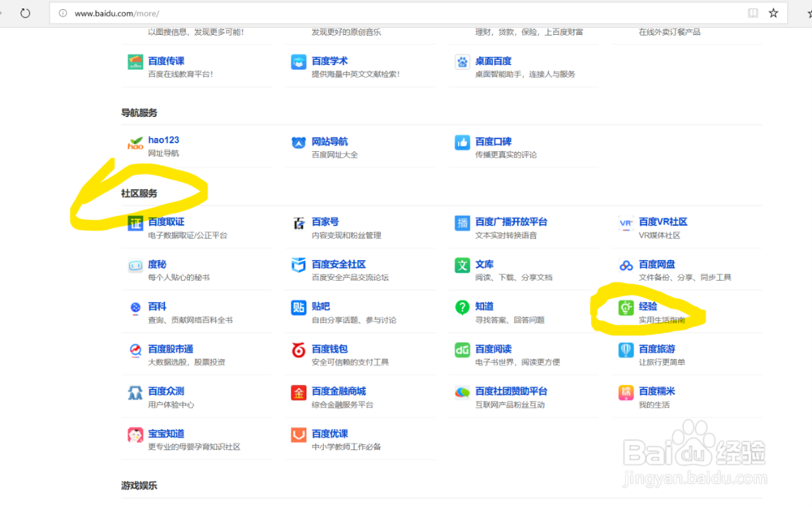Click the 百度安全社区 shield icon
The image size is (812, 506).
point(298,265)
